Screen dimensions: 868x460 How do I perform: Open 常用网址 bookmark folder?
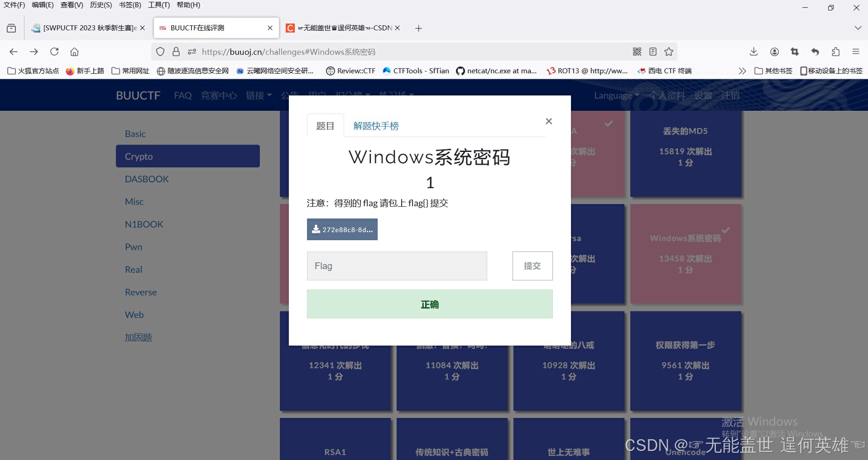(130, 71)
